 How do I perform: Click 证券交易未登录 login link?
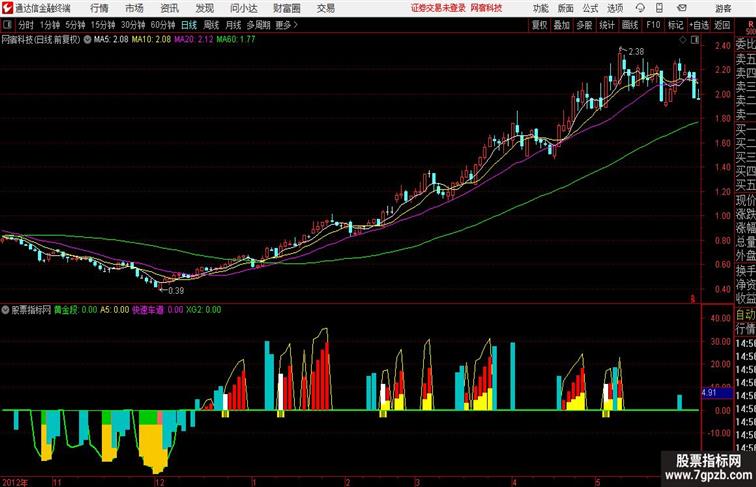tap(438, 8)
